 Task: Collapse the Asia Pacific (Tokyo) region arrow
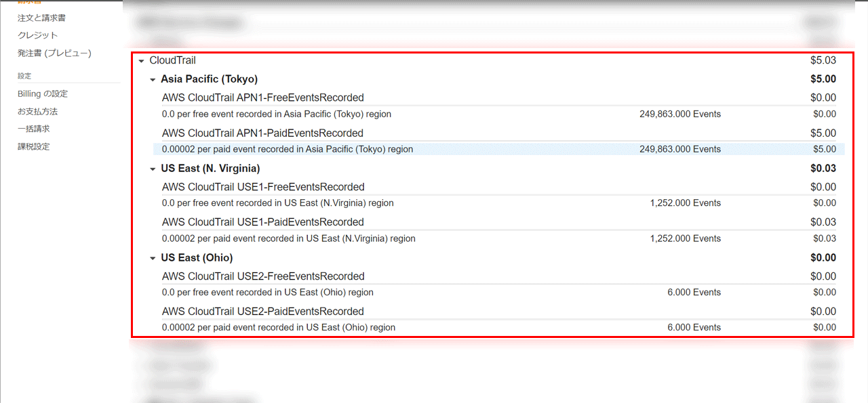pos(153,80)
